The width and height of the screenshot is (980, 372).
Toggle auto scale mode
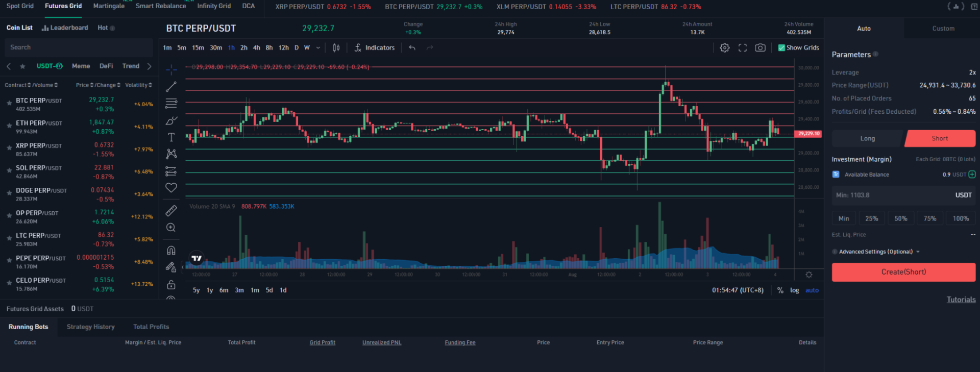point(812,290)
